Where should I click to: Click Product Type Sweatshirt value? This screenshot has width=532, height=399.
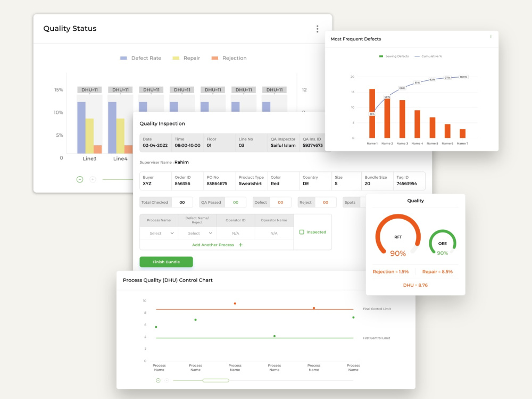[250, 184]
